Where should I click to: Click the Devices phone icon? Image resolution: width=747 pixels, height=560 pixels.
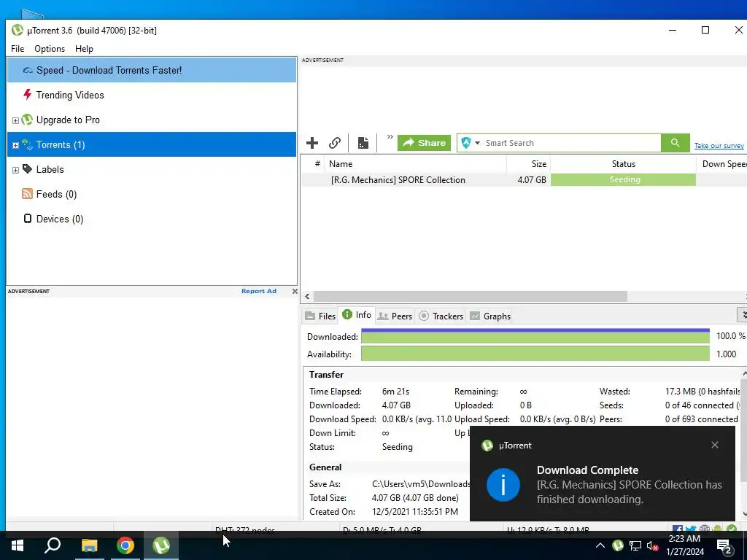[28, 219]
